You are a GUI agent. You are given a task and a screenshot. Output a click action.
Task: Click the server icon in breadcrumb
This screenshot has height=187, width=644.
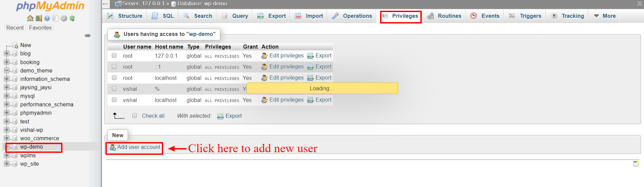click(118, 4)
